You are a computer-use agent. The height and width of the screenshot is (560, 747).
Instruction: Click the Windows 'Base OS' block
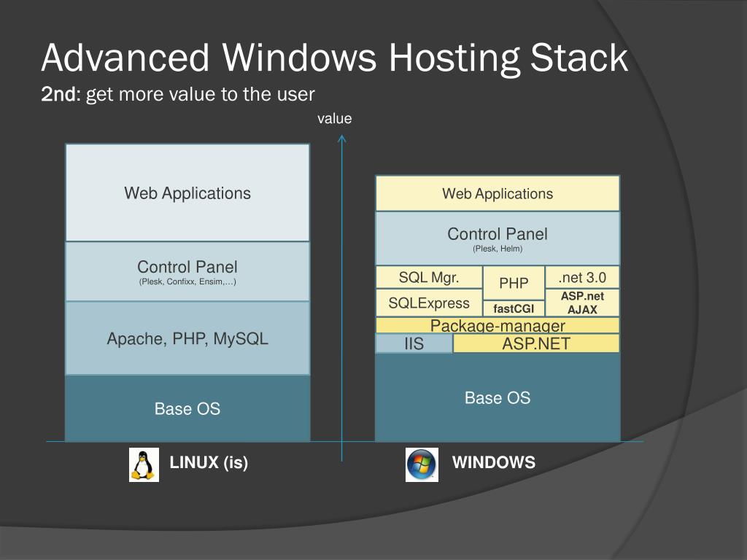[498, 397]
